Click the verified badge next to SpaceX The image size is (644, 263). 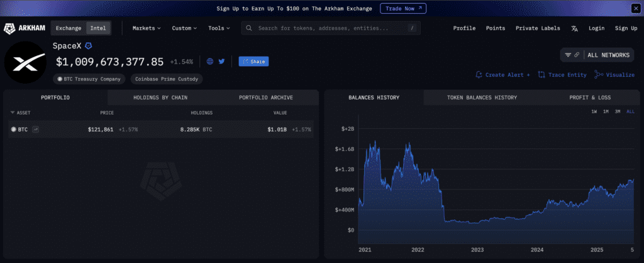(88, 46)
